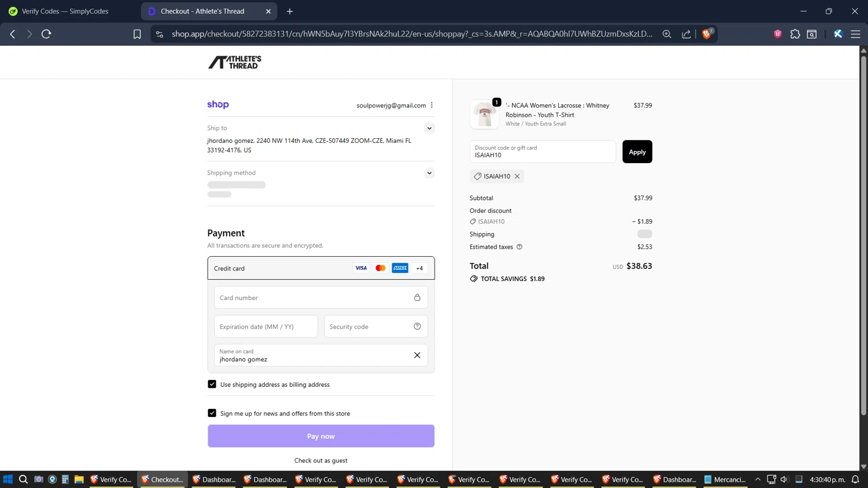
Task: Show estimated taxes info icon
Action: (x=520, y=247)
